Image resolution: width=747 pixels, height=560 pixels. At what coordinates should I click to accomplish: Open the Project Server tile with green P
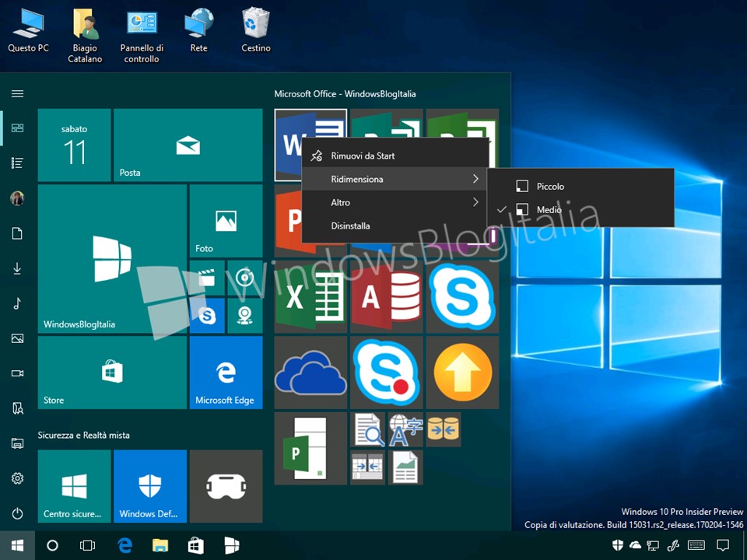[310, 449]
